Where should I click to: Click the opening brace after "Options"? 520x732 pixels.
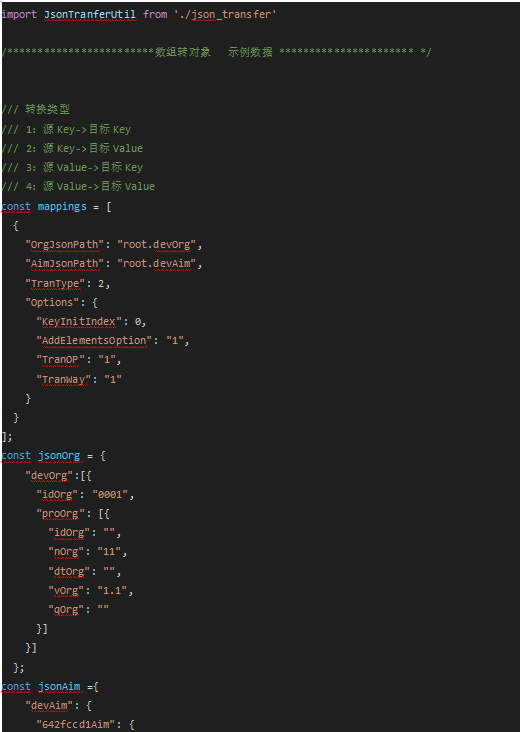point(95,303)
